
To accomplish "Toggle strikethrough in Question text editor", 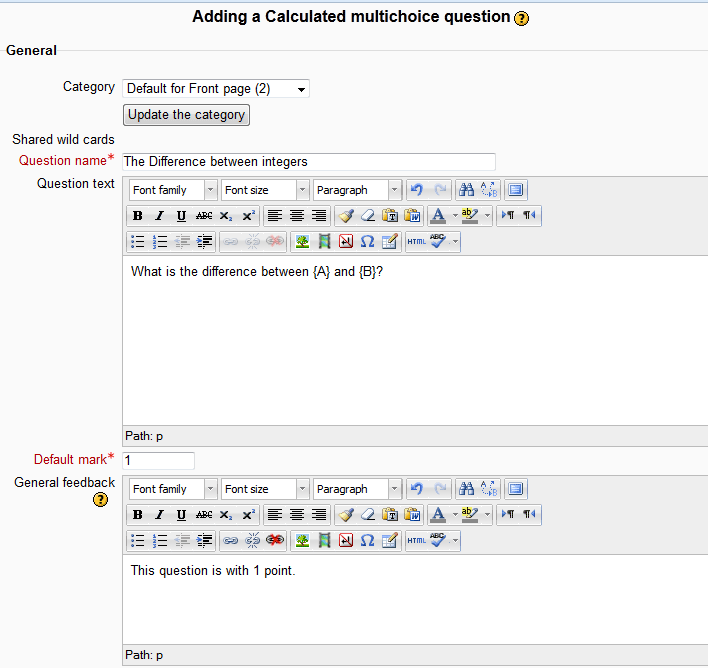I will (x=204, y=216).
